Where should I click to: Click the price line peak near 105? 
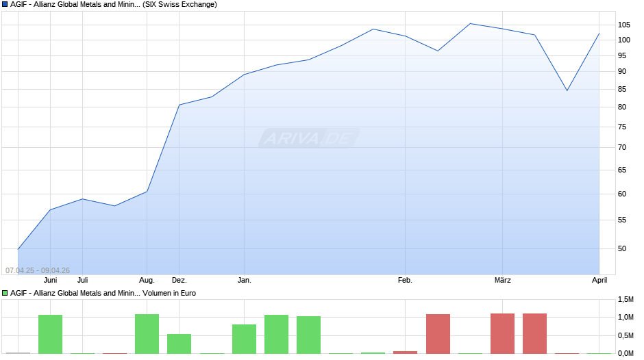pyautogui.click(x=470, y=23)
